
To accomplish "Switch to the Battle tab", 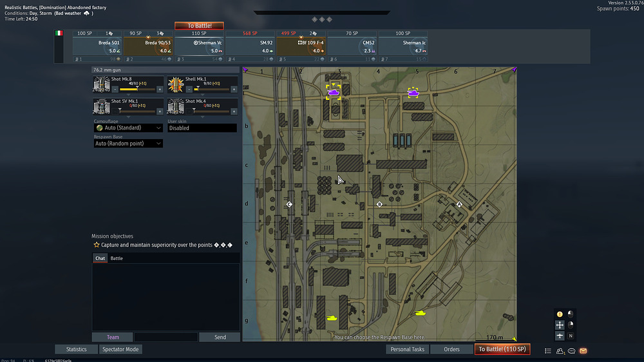I will [x=117, y=258].
